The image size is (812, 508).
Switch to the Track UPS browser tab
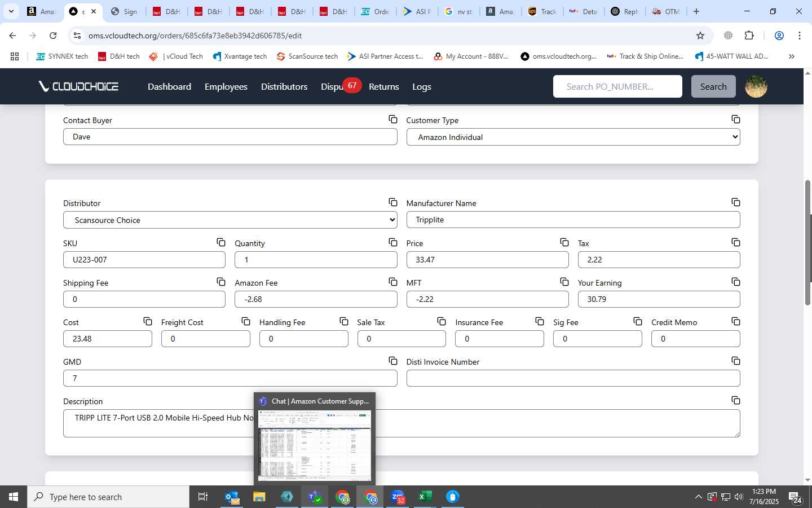tap(542, 11)
